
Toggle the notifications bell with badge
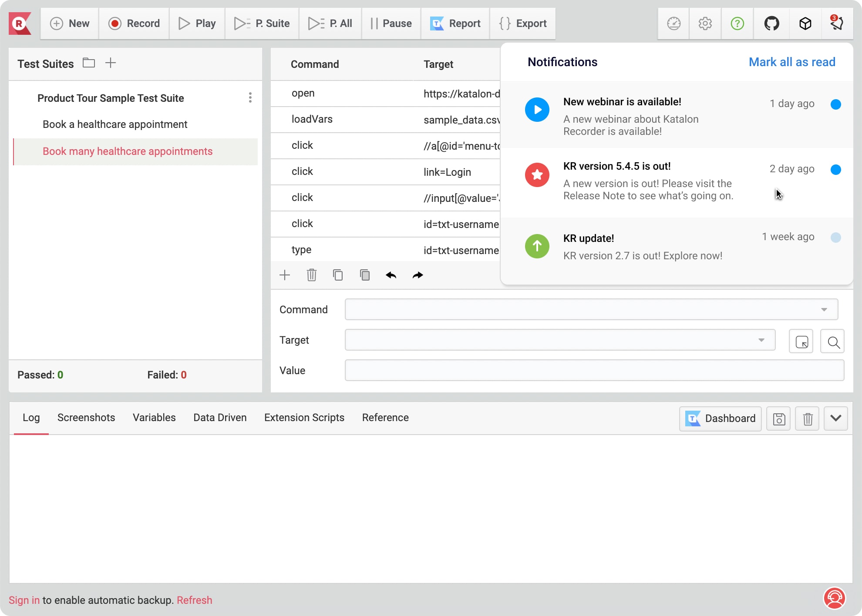837,23
